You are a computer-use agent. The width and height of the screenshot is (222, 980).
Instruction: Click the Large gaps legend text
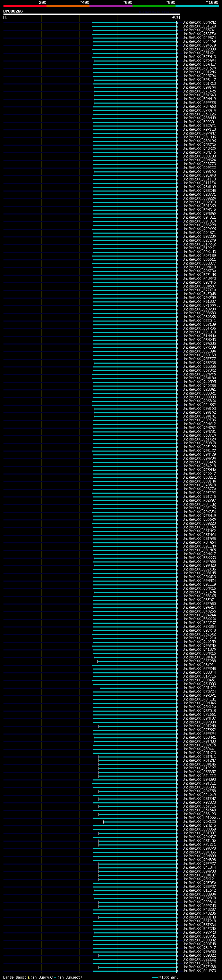pos(15,977)
